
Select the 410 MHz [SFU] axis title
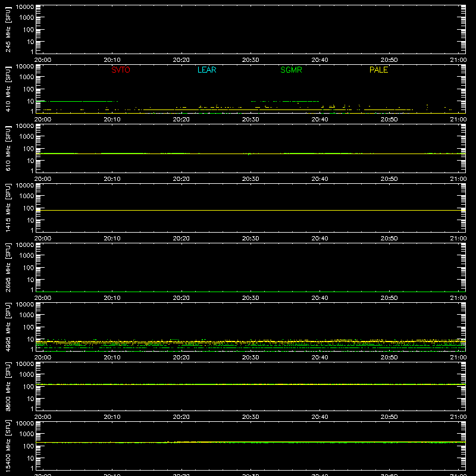pos(8,89)
